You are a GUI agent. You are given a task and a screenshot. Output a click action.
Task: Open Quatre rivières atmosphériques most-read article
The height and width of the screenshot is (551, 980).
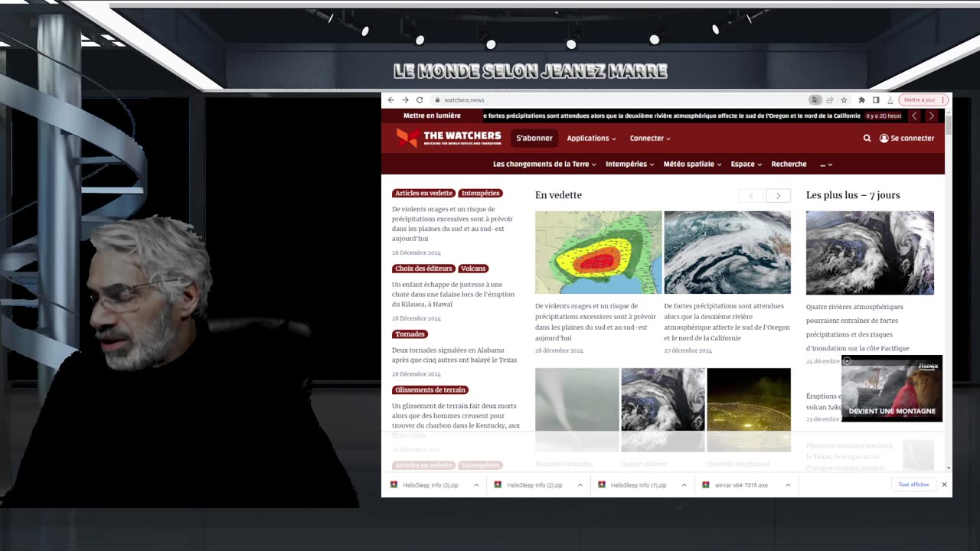coord(857,328)
